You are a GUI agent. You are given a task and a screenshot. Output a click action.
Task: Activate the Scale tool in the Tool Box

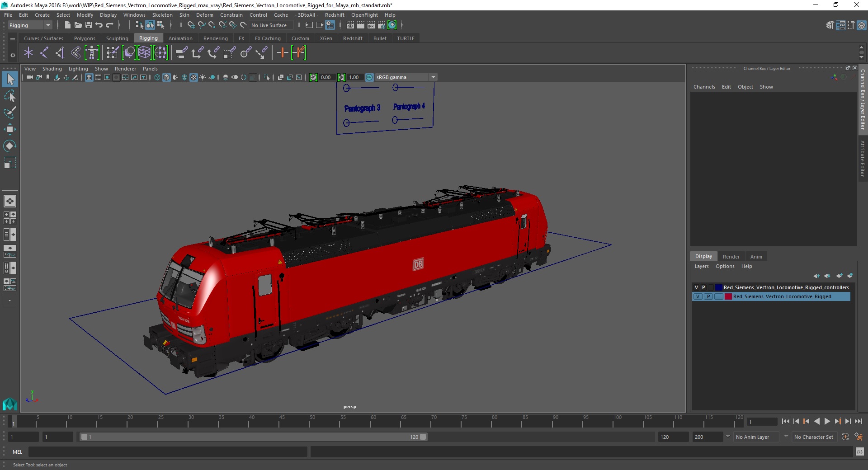pyautogui.click(x=10, y=162)
